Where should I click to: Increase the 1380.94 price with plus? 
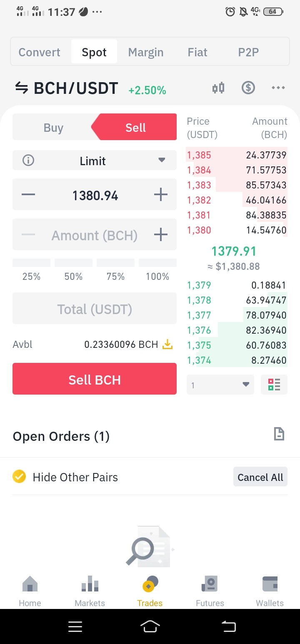(160, 195)
